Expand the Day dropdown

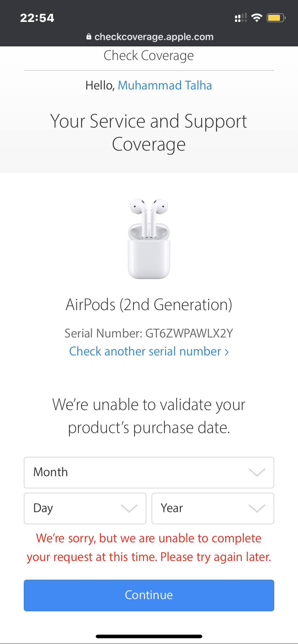coord(85,508)
